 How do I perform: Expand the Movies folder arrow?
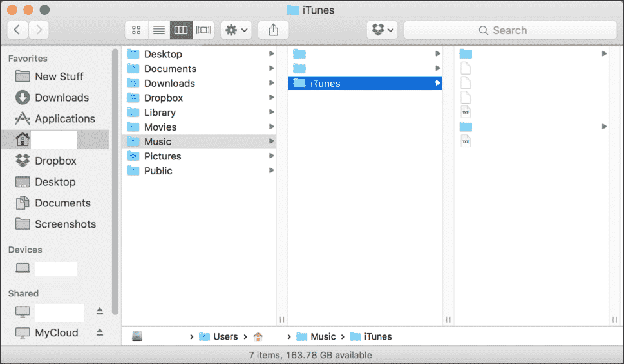(x=272, y=127)
